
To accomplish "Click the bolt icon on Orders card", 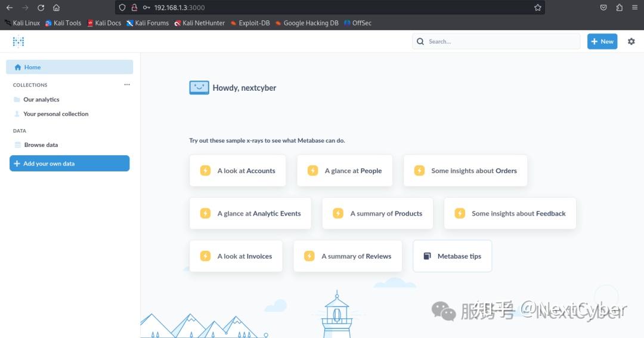I will (419, 171).
